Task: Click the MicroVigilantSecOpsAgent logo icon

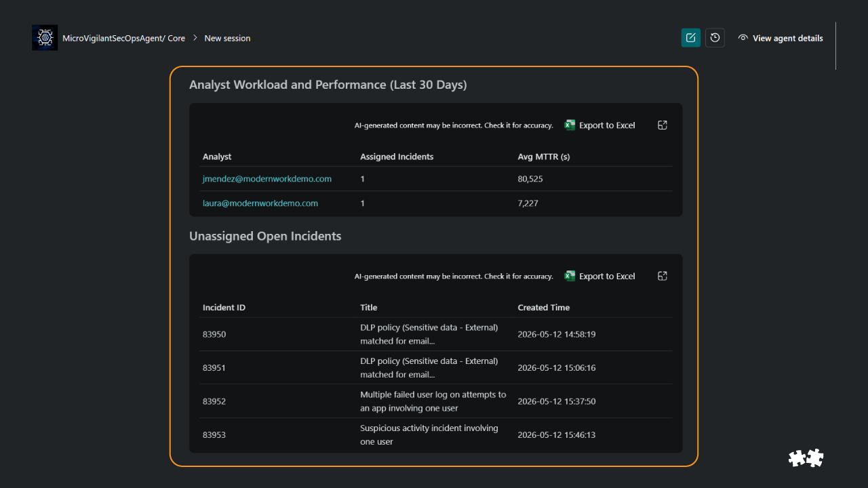Action: tap(45, 38)
